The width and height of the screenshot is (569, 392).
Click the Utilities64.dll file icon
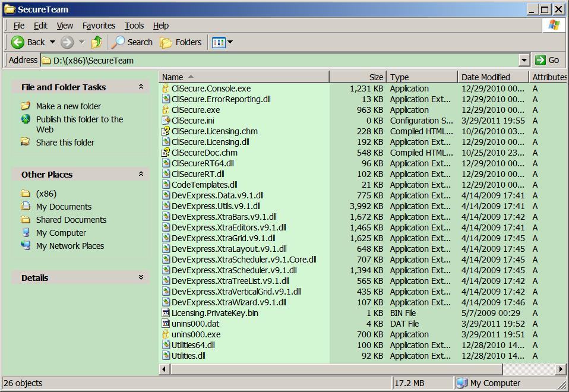(x=166, y=345)
